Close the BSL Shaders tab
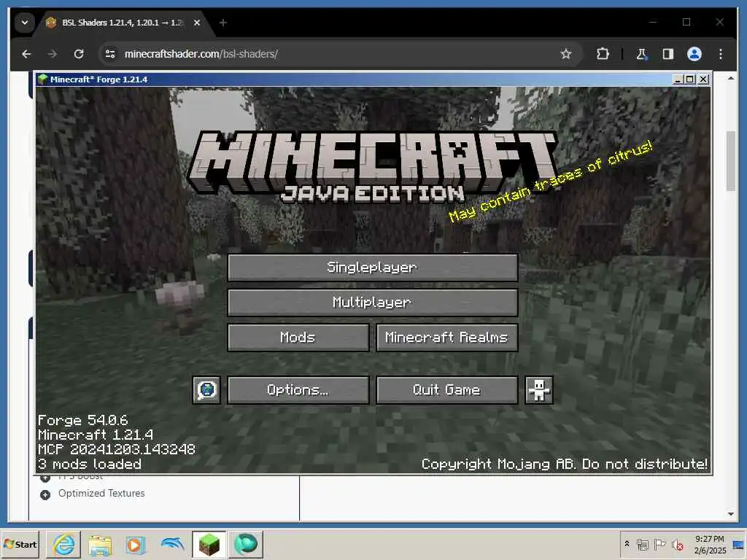Image resolution: width=747 pixels, height=560 pixels. coord(197,23)
